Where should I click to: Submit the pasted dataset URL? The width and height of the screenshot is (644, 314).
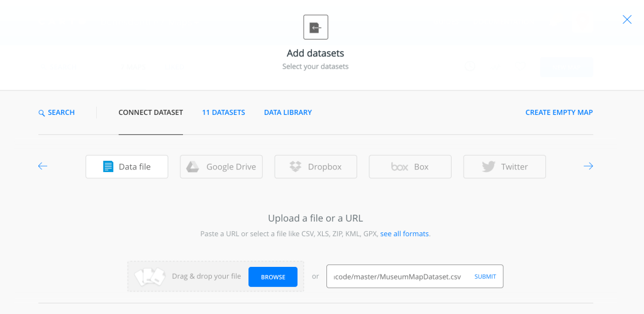(485, 276)
